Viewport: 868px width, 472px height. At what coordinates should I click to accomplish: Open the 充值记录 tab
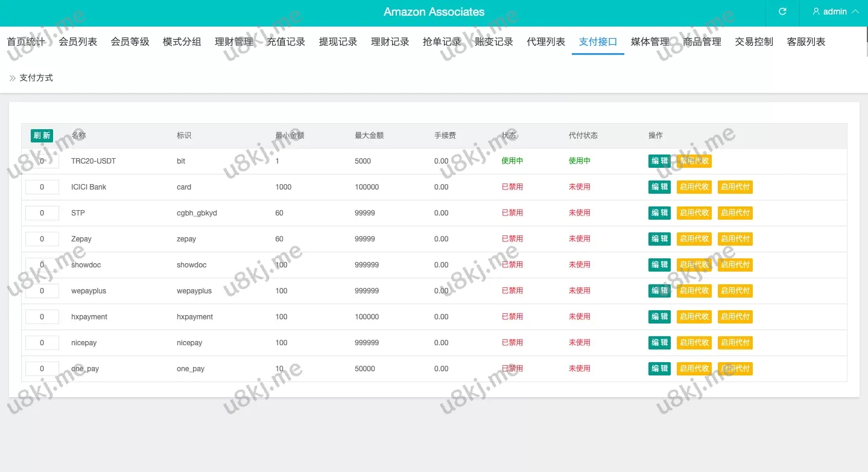[286, 42]
